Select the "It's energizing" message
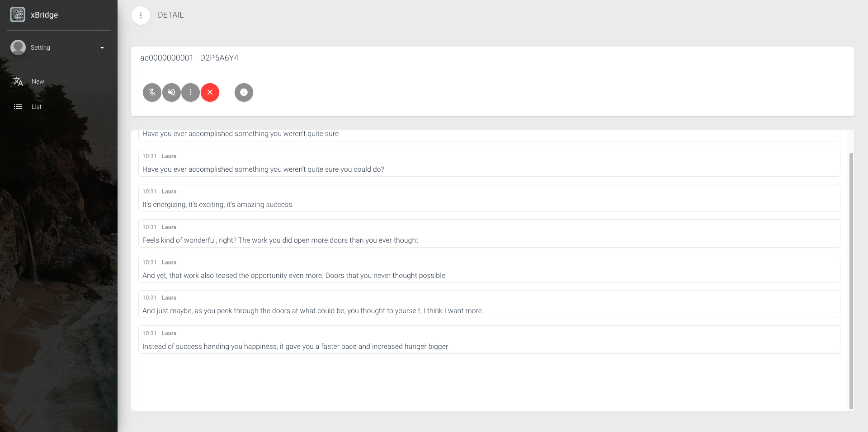This screenshot has width=868, height=432. point(218,205)
